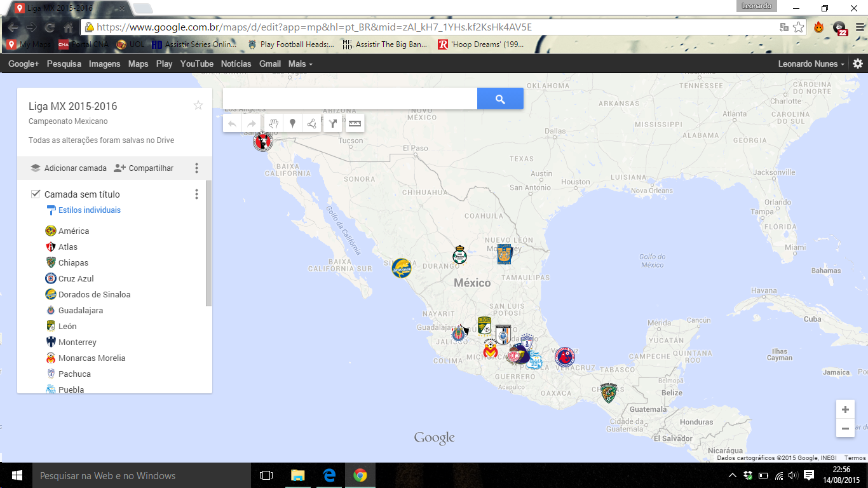The image size is (868, 488).
Task: Click the Redo arrow icon
Action: point(250,123)
